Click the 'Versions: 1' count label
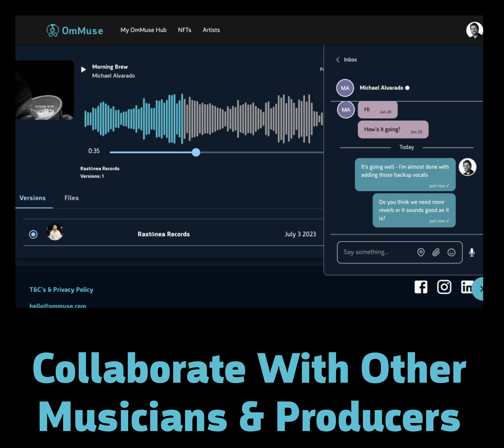 pyautogui.click(x=92, y=176)
